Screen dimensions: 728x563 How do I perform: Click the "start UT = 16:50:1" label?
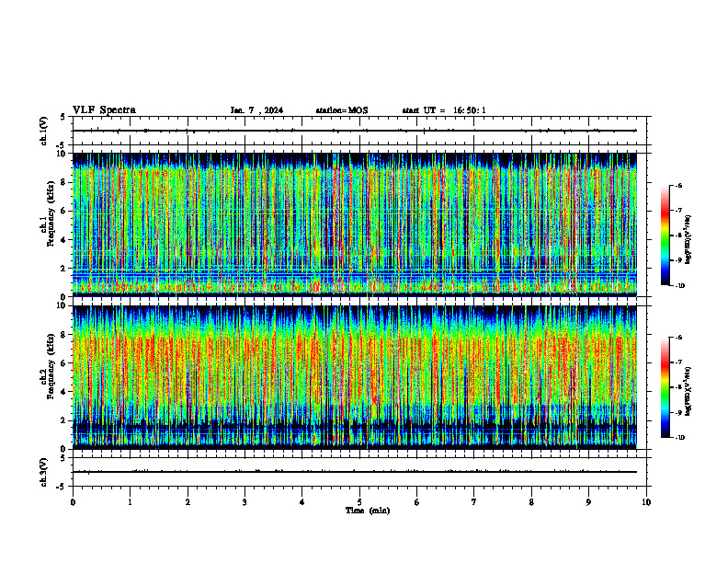click(444, 110)
